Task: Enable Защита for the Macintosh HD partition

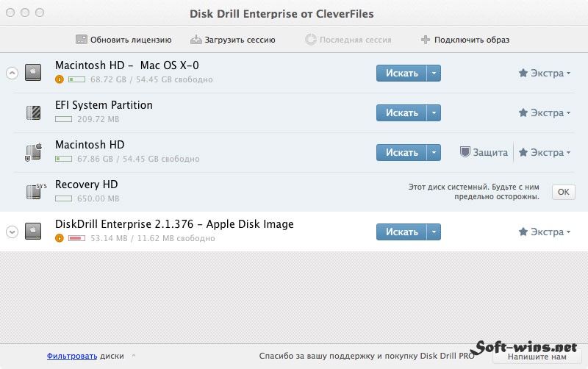Action: [484, 152]
